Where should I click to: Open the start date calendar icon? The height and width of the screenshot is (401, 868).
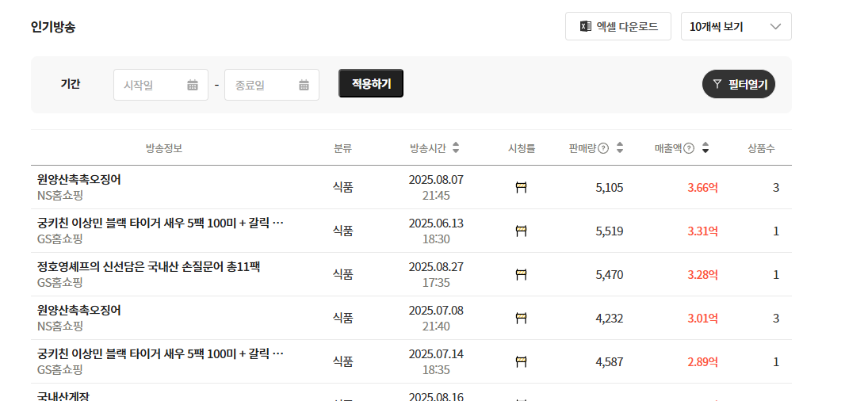click(x=193, y=85)
